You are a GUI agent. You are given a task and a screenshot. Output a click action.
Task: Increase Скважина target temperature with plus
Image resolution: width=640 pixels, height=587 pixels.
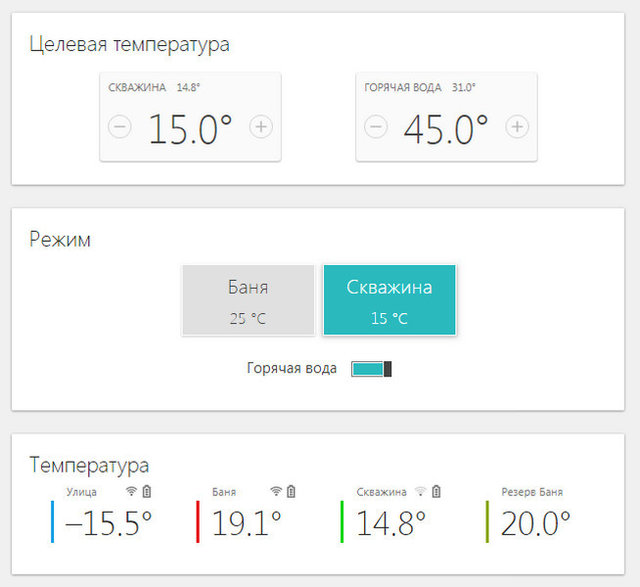[x=261, y=127]
